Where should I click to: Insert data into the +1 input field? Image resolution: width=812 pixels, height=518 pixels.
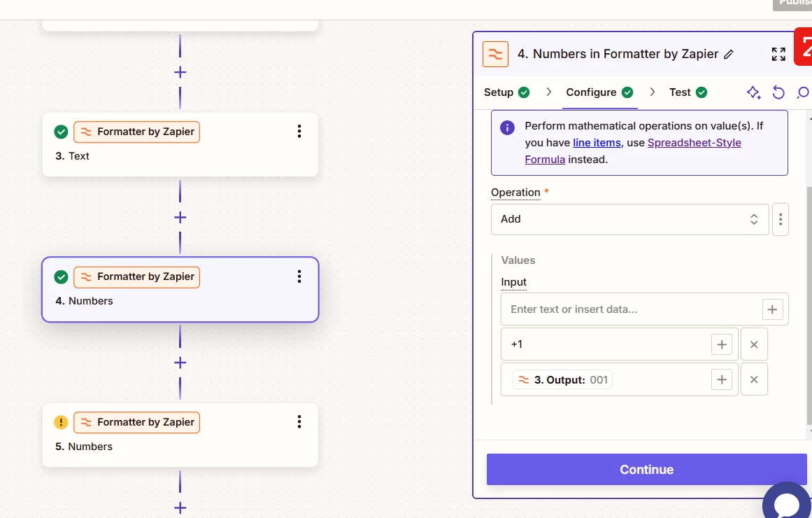click(x=722, y=344)
